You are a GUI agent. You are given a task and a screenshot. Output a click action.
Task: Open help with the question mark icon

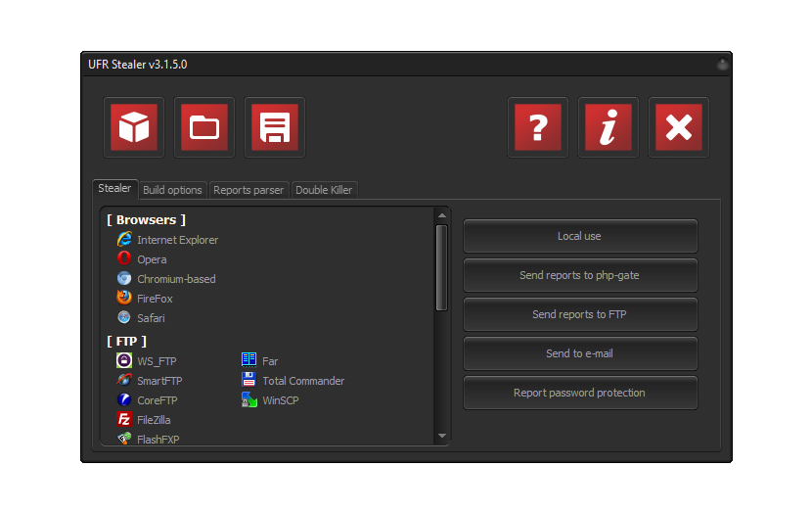(538, 127)
